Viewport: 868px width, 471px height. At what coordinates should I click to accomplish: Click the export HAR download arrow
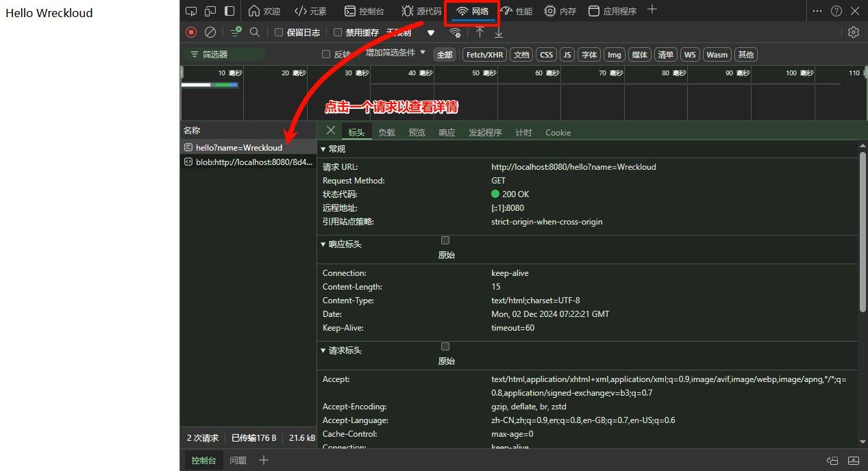(499, 32)
